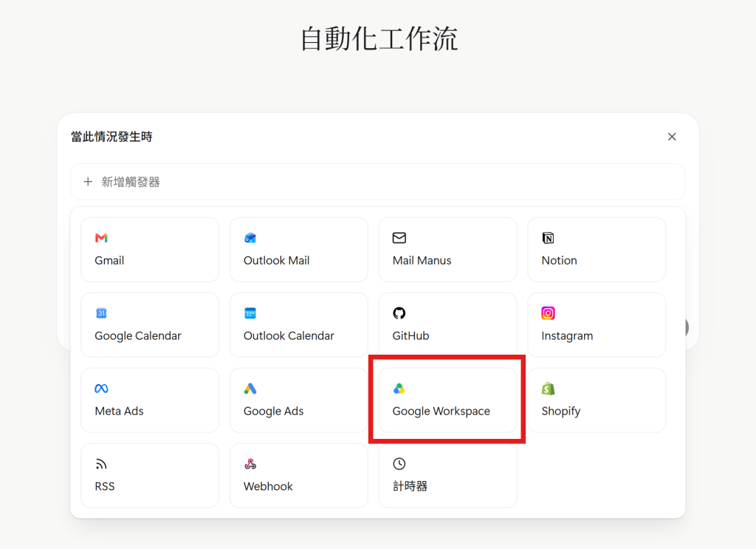Viewport: 756px width, 549px height.
Task: Click the GitHub label text
Action: pos(410,335)
